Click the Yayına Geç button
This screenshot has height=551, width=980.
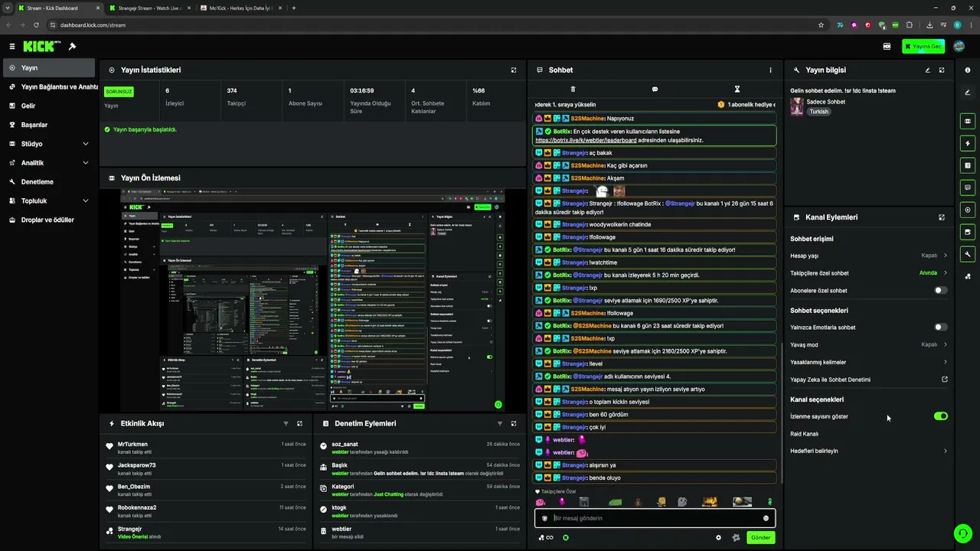[923, 46]
